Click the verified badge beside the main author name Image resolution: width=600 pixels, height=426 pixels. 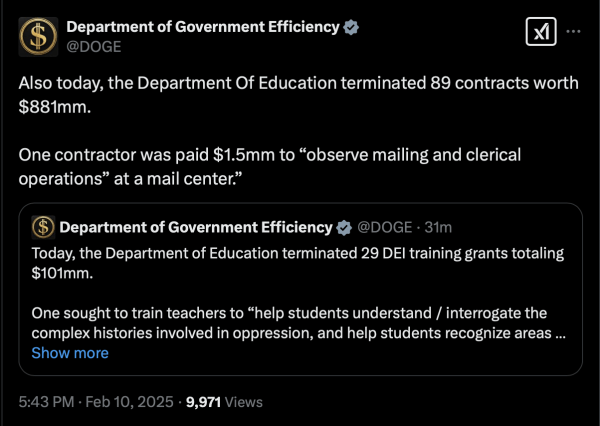pos(351,28)
